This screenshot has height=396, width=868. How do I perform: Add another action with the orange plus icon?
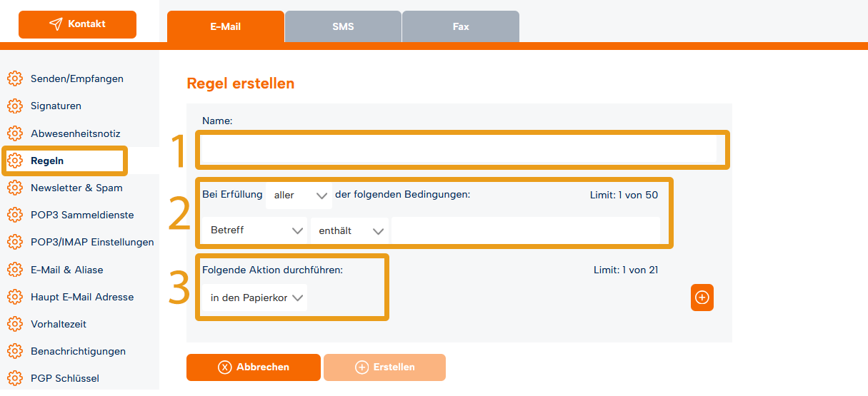702,298
